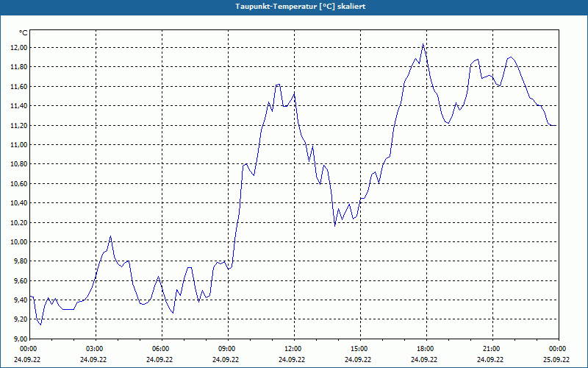Click the 18:00 time label

(427, 349)
